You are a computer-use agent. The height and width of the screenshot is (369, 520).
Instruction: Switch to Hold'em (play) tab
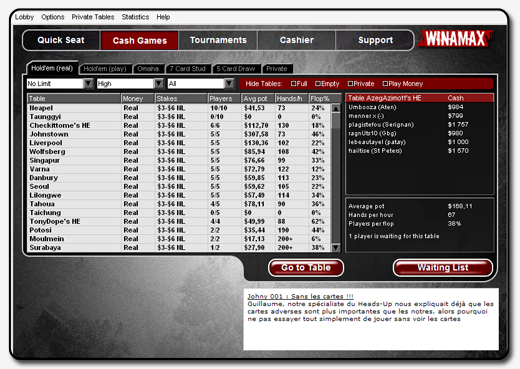coord(105,69)
